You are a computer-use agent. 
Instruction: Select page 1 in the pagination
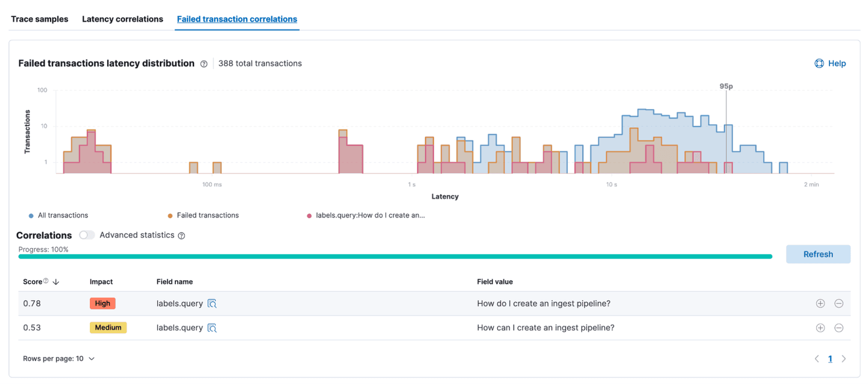(x=830, y=358)
